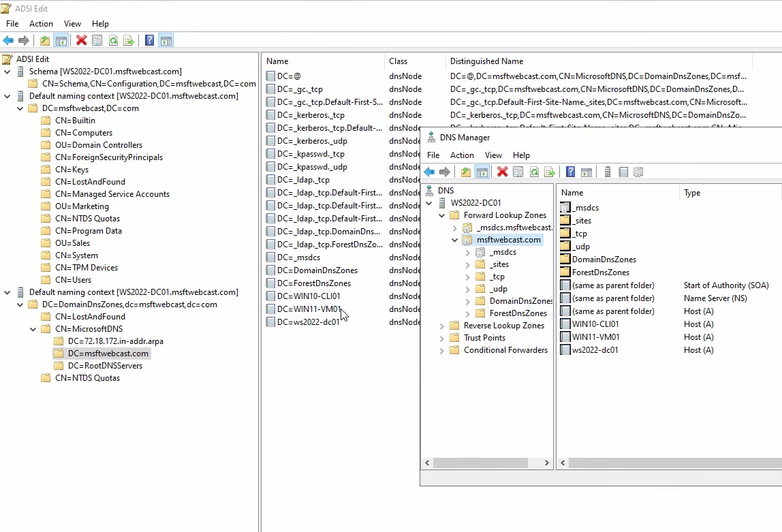Viewport: 782px width, 532px height.
Task: Collapse Schema [WS2022-DC01] node in ADSI Edit
Action: [x=7, y=72]
